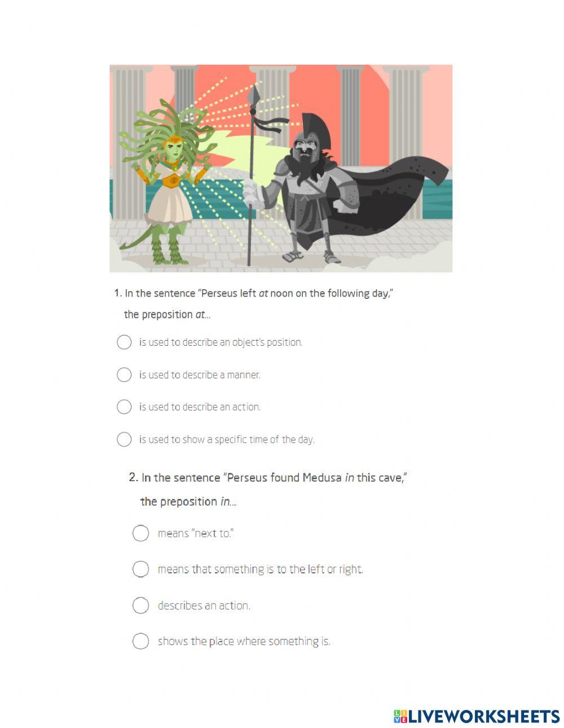Click the "the preposition in..." line
This screenshot has width=564, height=728.
click(188, 501)
